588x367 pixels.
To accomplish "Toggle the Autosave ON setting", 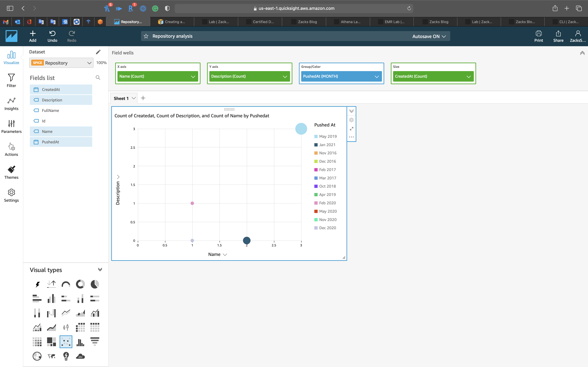I will pyautogui.click(x=429, y=36).
